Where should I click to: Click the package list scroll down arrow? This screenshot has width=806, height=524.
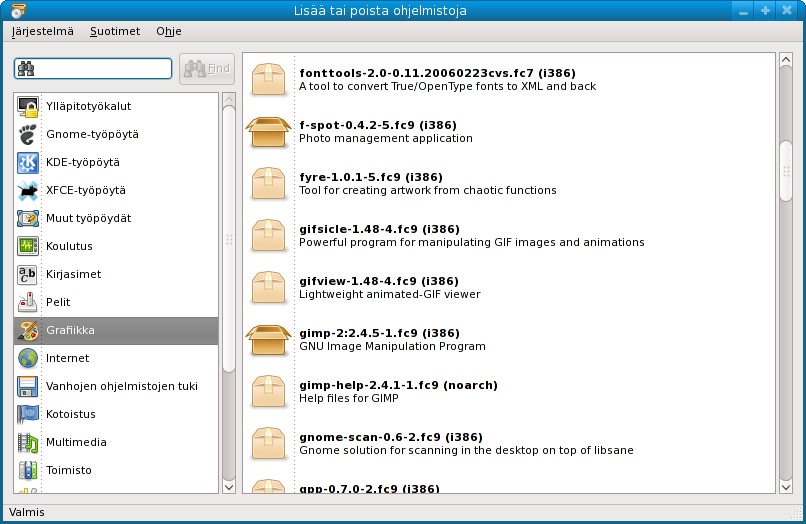pyautogui.click(x=785, y=486)
